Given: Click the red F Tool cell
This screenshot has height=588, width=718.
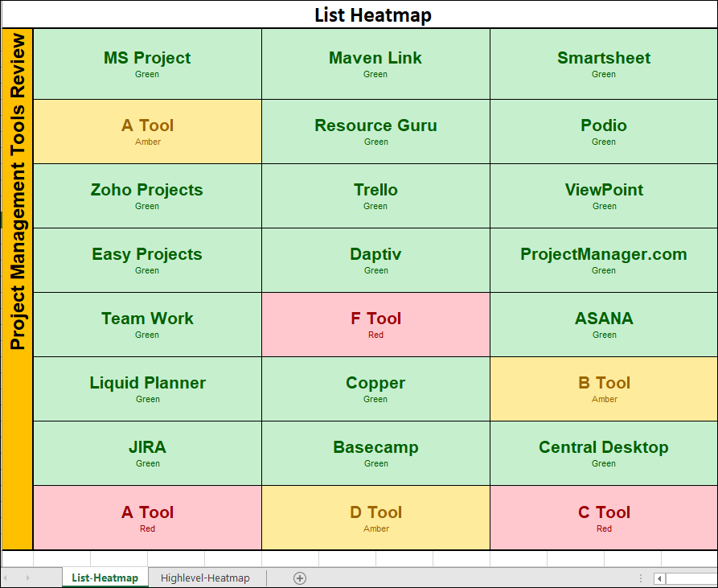Looking at the screenshot, I should pos(375,324).
